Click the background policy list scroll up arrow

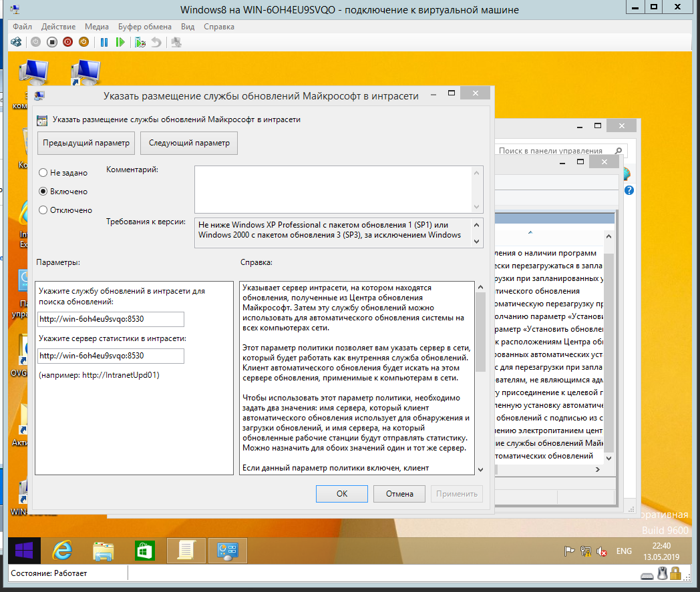[x=609, y=236]
